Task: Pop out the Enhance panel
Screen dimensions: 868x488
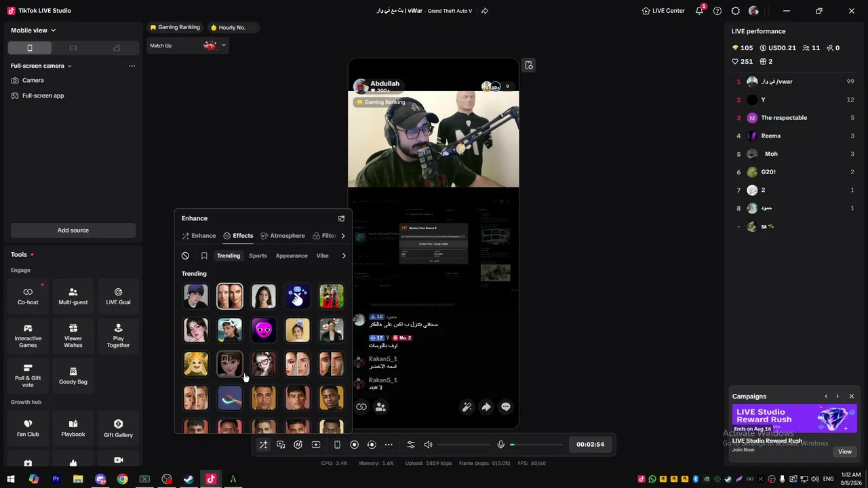Action: coord(341,218)
